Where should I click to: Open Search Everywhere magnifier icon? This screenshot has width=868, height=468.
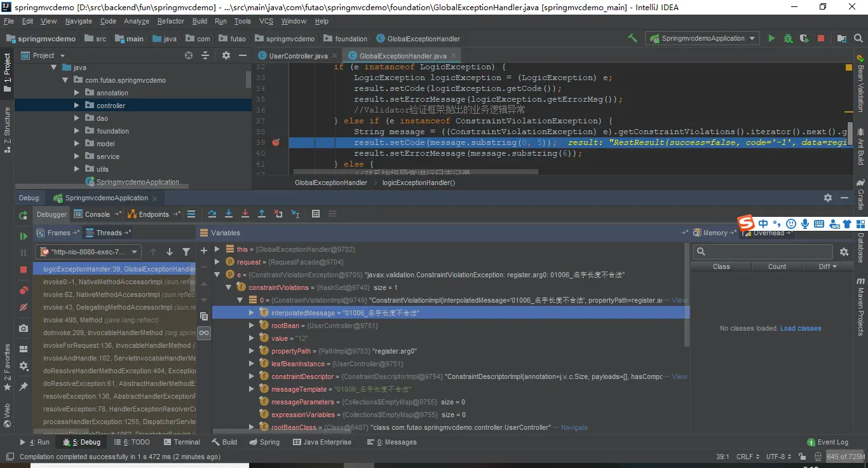pos(858,38)
